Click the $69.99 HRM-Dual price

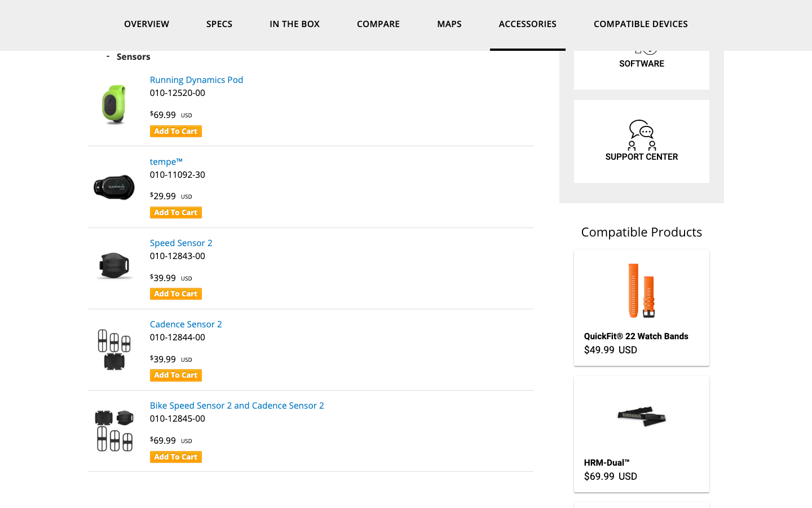click(x=611, y=476)
